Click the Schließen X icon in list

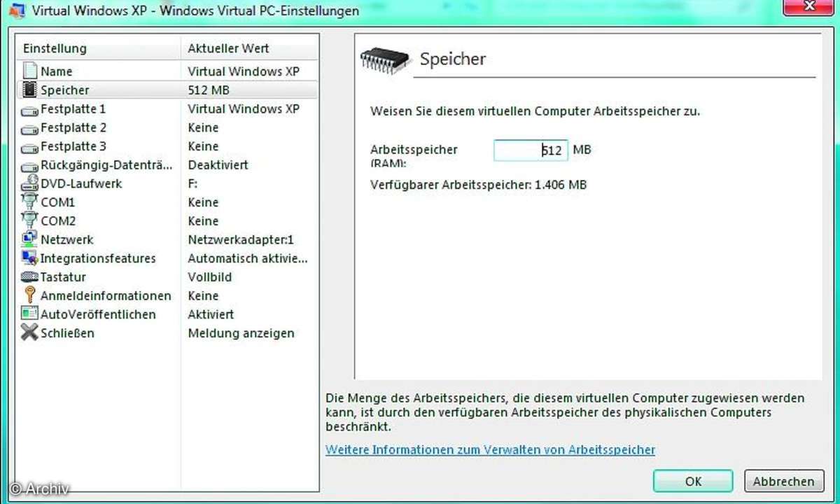(x=29, y=332)
